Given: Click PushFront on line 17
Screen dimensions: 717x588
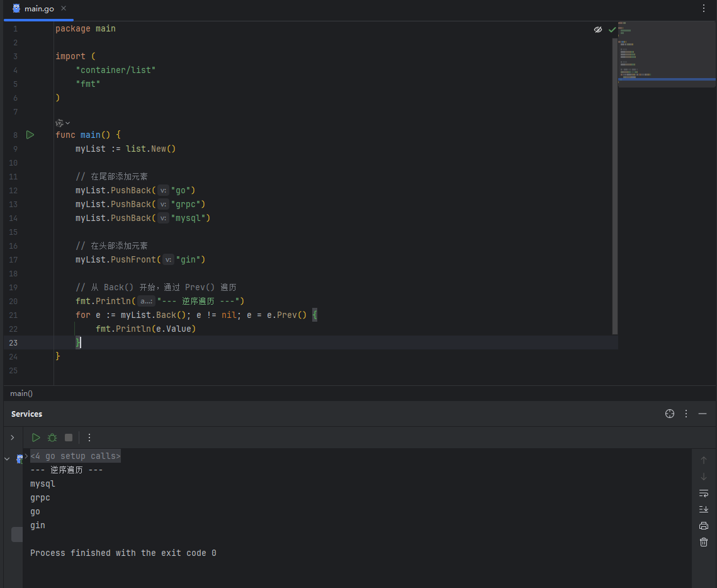Looking at the screenshot, I should pos(133,260).
